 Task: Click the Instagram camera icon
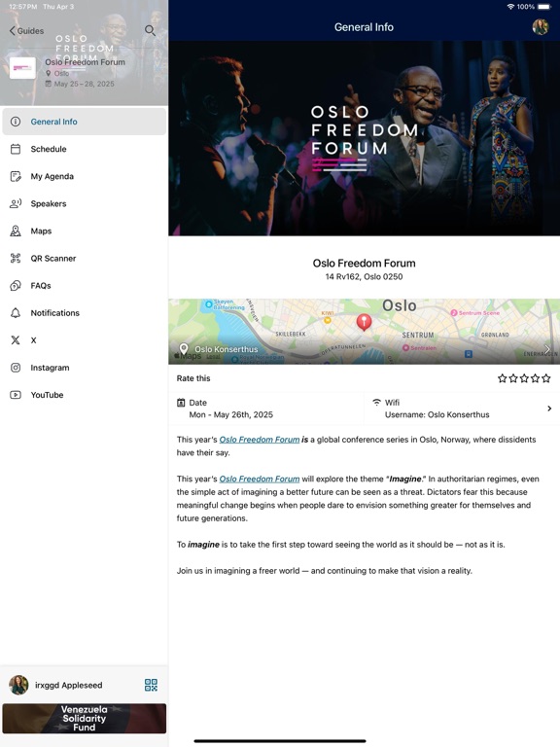[16, 368]
